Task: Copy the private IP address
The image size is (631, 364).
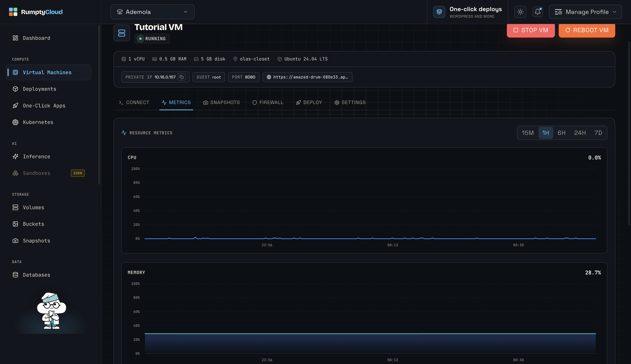Action: [182, 77]
